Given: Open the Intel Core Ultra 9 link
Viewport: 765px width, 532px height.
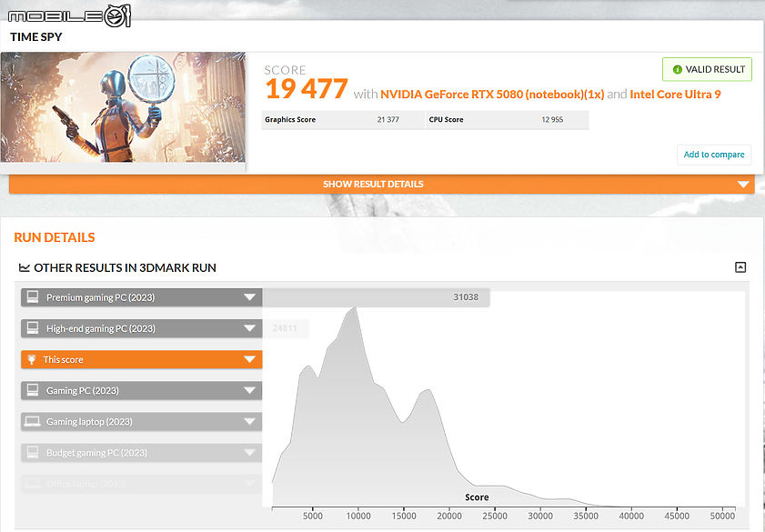Looking at the screenshot, I should pos(675,94).
